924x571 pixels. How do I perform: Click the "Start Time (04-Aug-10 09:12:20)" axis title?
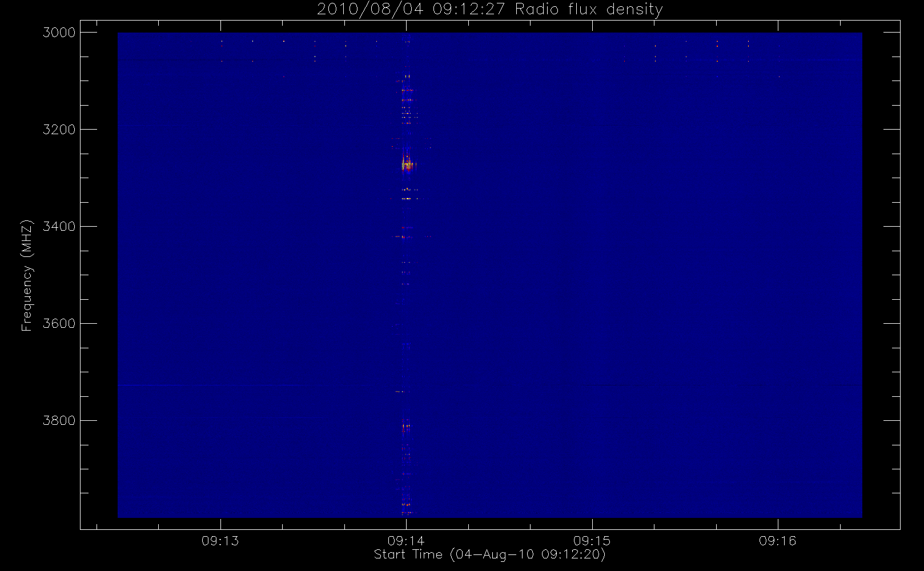coord(489,554)
